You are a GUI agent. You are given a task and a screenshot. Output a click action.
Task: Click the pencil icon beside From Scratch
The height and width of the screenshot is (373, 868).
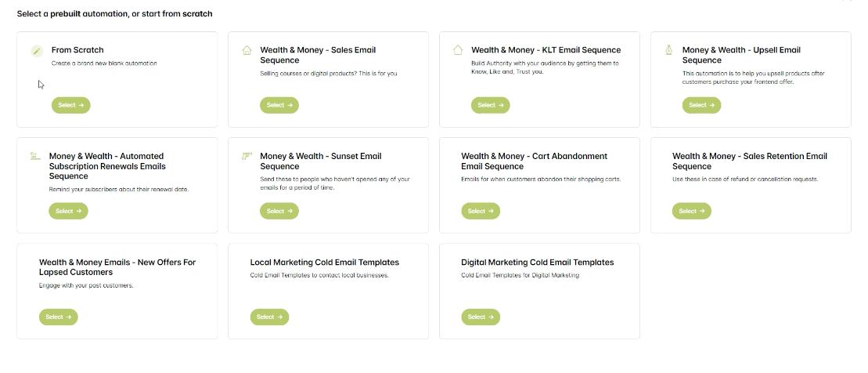(x=37, y=51)
